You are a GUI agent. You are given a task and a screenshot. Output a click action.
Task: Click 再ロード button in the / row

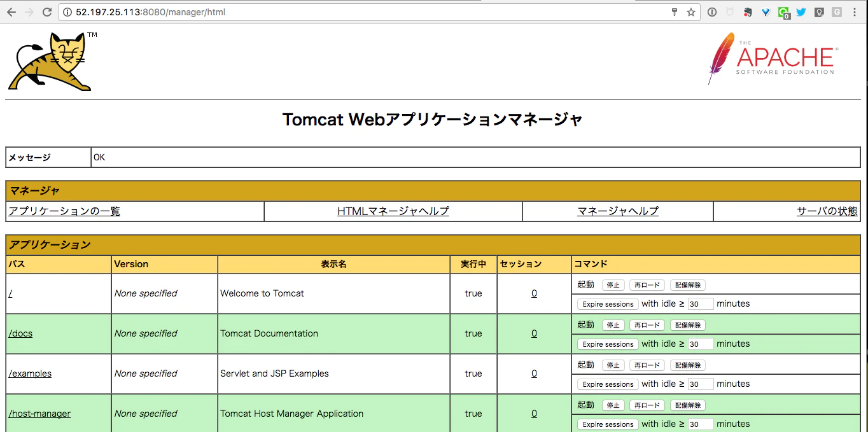[x=647, y=285]
